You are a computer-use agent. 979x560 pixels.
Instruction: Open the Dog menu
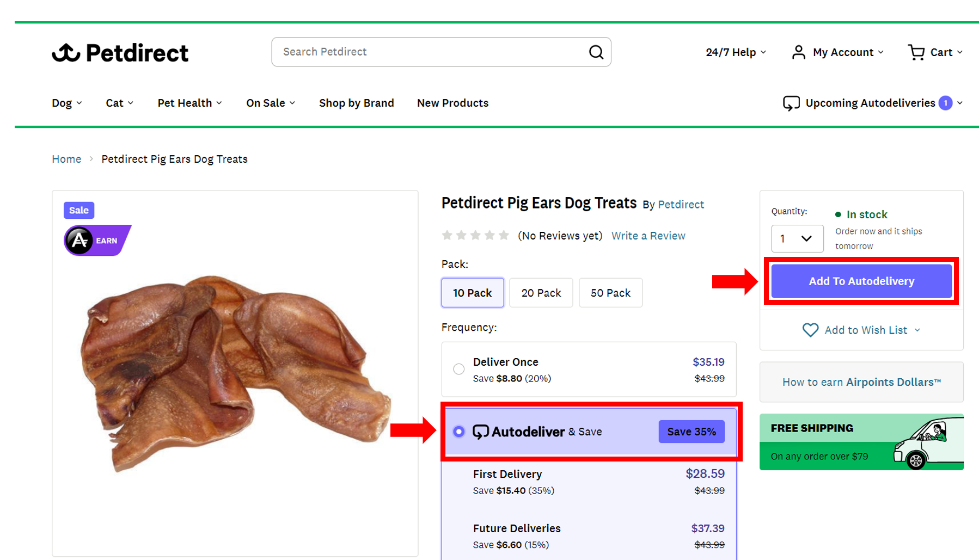(67, 103)
